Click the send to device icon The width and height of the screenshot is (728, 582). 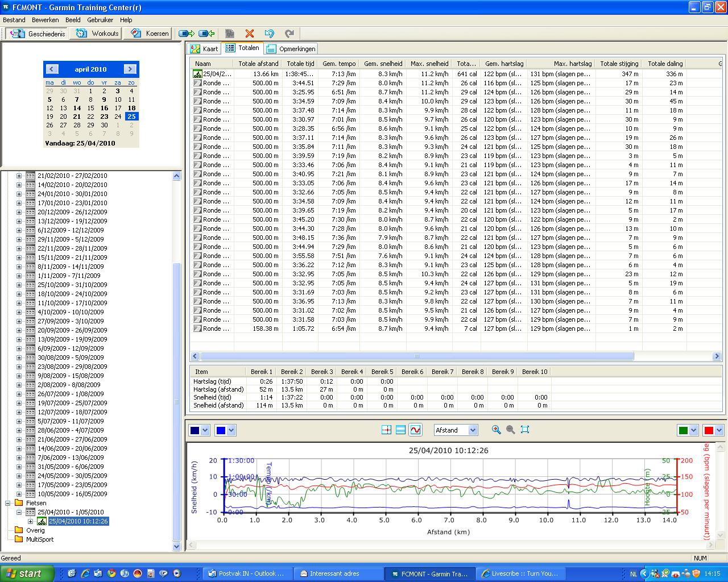[x=187, y=34]
